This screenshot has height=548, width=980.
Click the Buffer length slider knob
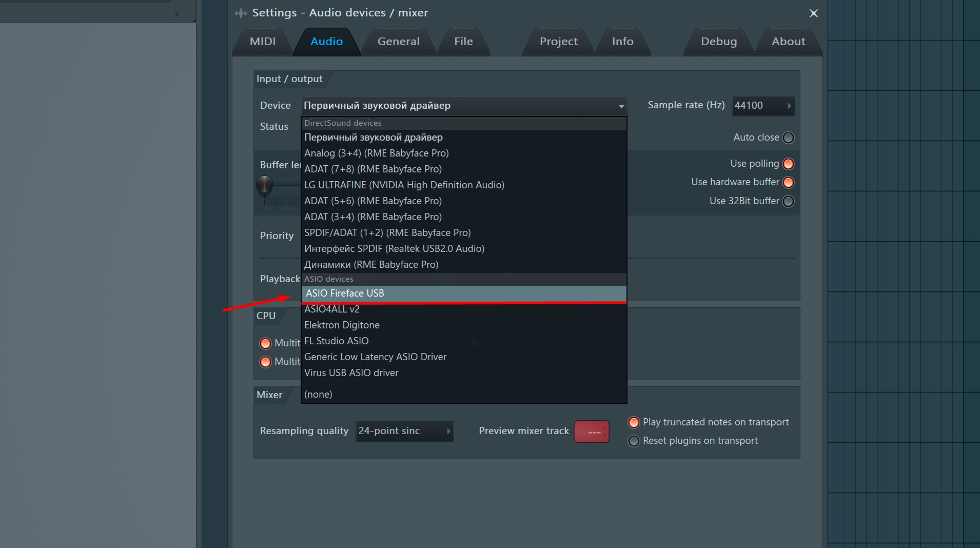pos(264,185)
